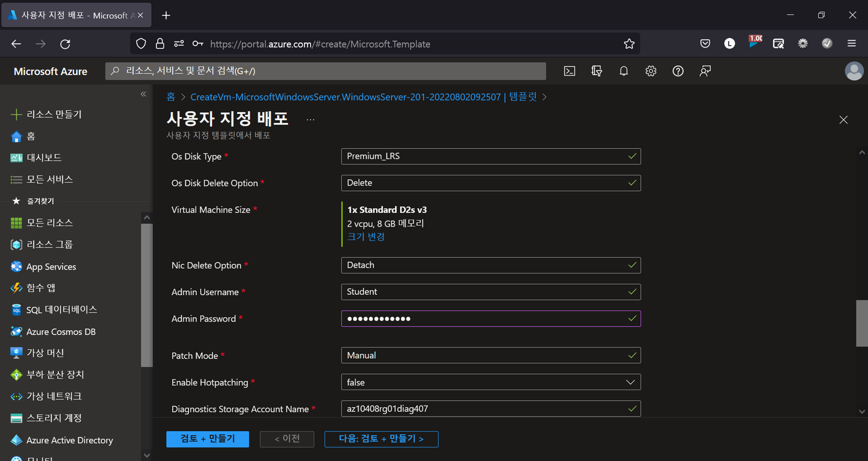Click the Pocket save icon in Firefox toolbar
Viewport: 868px width, 461px height.
(x=705, y=44)
